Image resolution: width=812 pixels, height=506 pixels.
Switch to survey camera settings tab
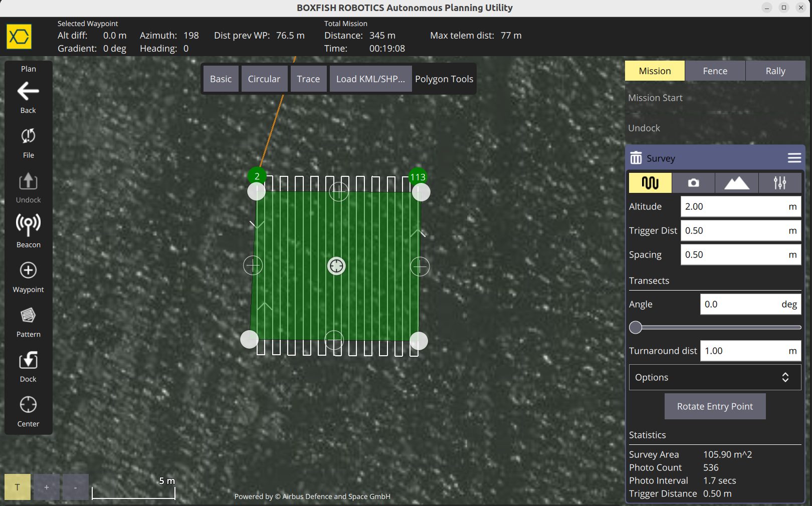tap(693, 183)
